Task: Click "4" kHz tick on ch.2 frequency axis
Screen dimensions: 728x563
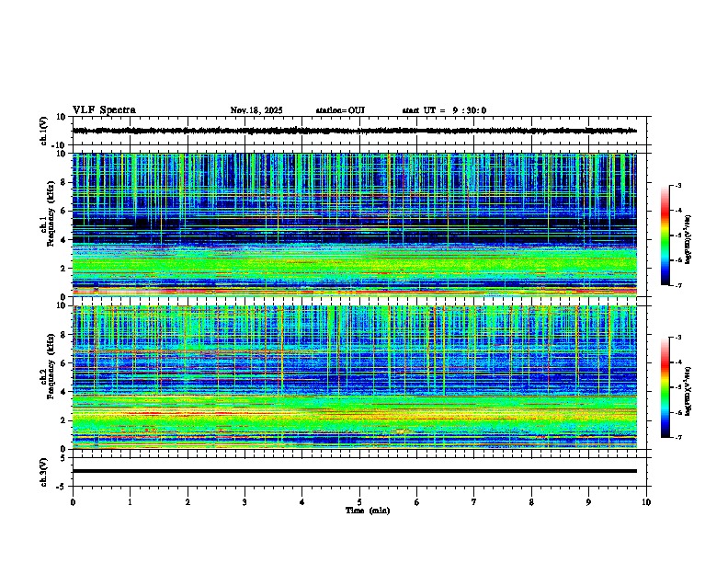Action: click(64, 392)
